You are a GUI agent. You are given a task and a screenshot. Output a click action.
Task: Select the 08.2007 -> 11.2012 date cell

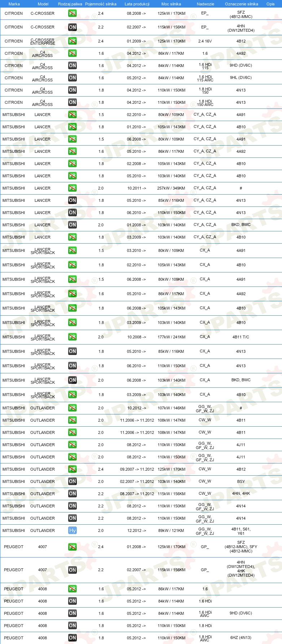[137, 494]
